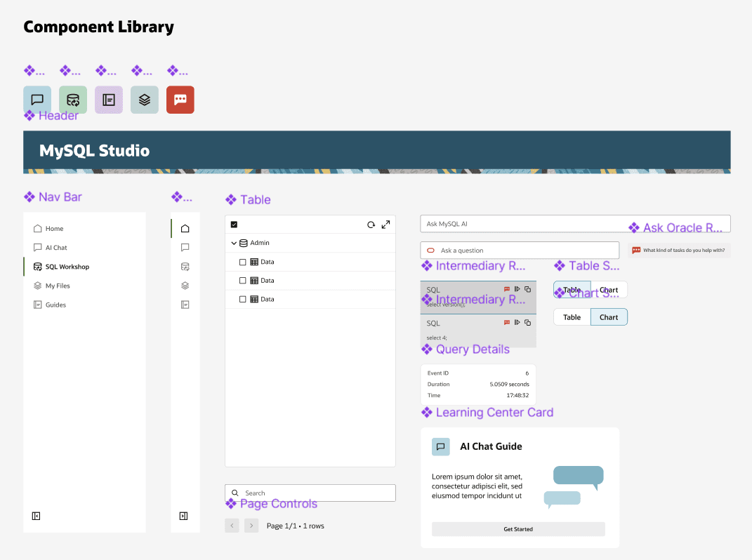Click the 'select 4;' query text
The image size is (752, 560).
tap(437, 338)
